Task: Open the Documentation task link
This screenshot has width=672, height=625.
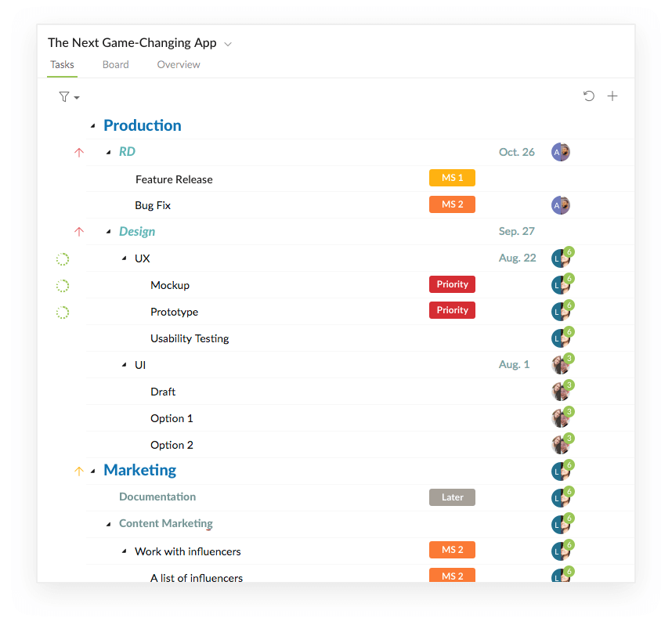Action: (157, 497)
